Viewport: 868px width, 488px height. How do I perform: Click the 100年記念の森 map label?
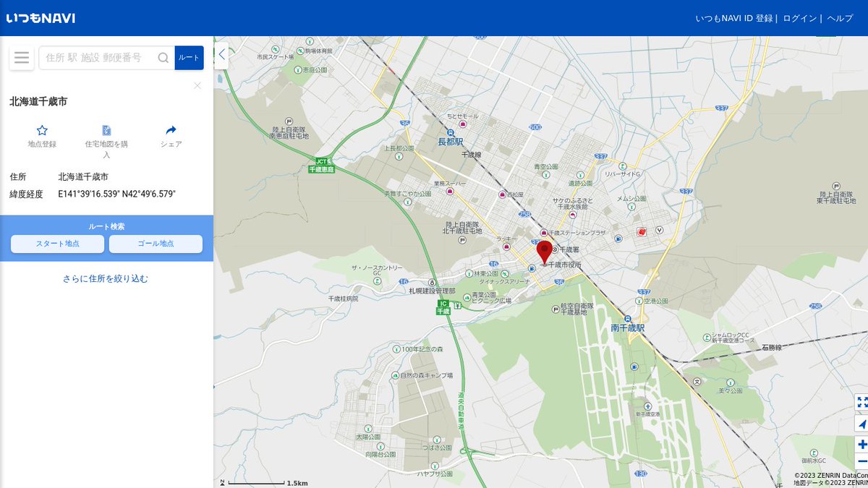[422, 349]
